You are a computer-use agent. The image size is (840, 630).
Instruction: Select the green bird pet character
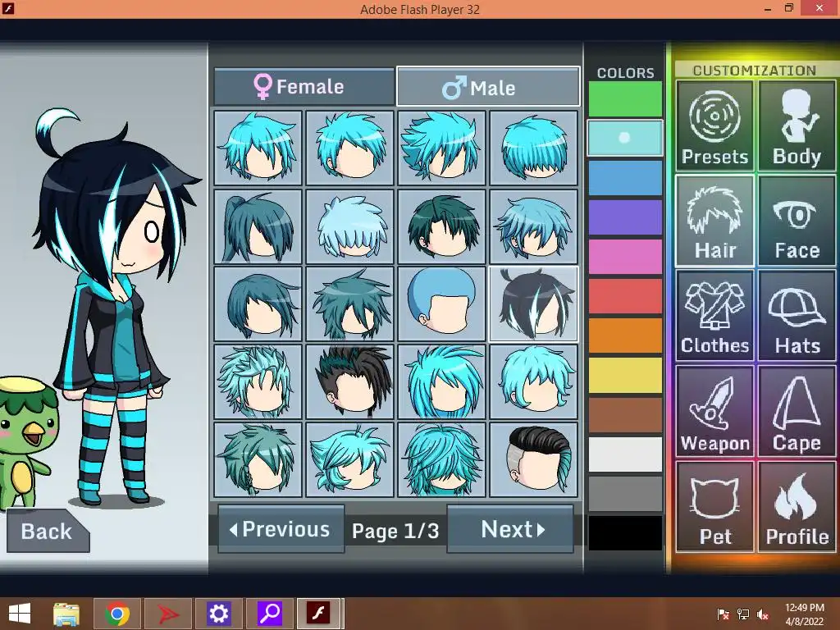(x=24, y=442)
